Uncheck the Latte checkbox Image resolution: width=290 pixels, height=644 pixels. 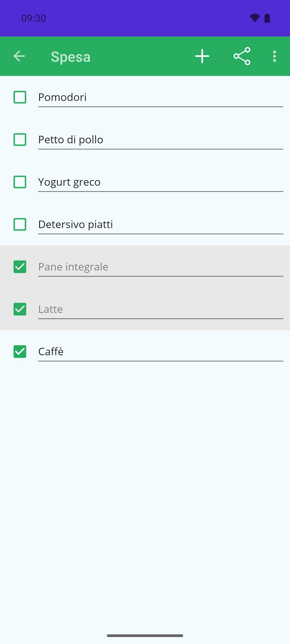[20, 309]
